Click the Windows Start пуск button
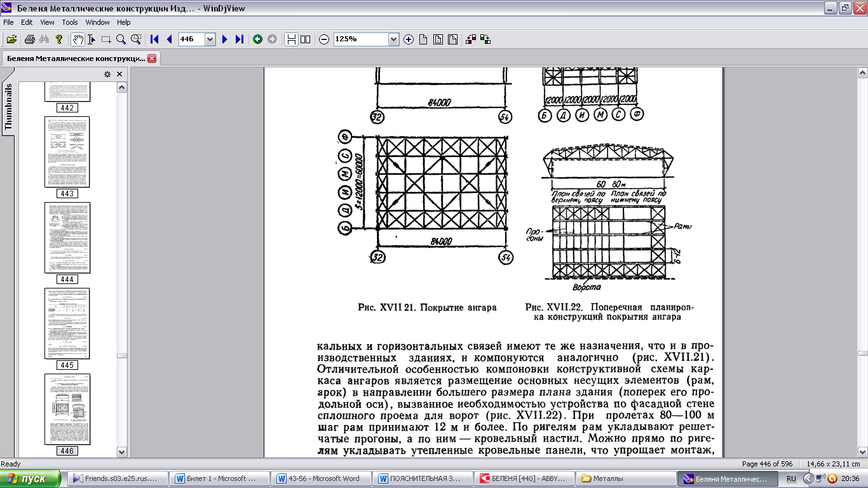868x488 pixels. coord(31,478)
